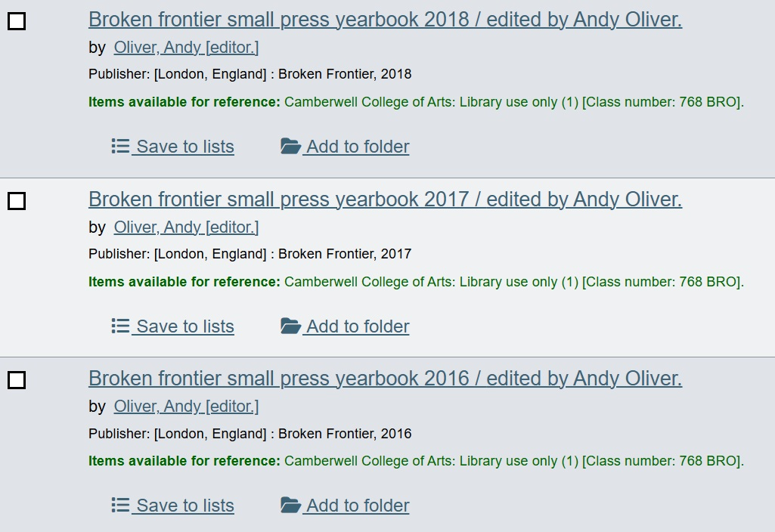Check the 2016 yearbook checkbox
The width and height of the screenshot is (775, 532).
tap(17, 380)
